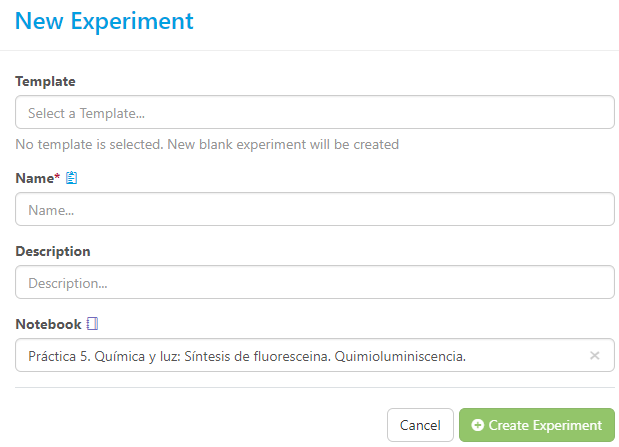The width and height of the screenshot is (619, 447).
Task: Click the New Experiment dialog title
Action: (x=105, y=21)
